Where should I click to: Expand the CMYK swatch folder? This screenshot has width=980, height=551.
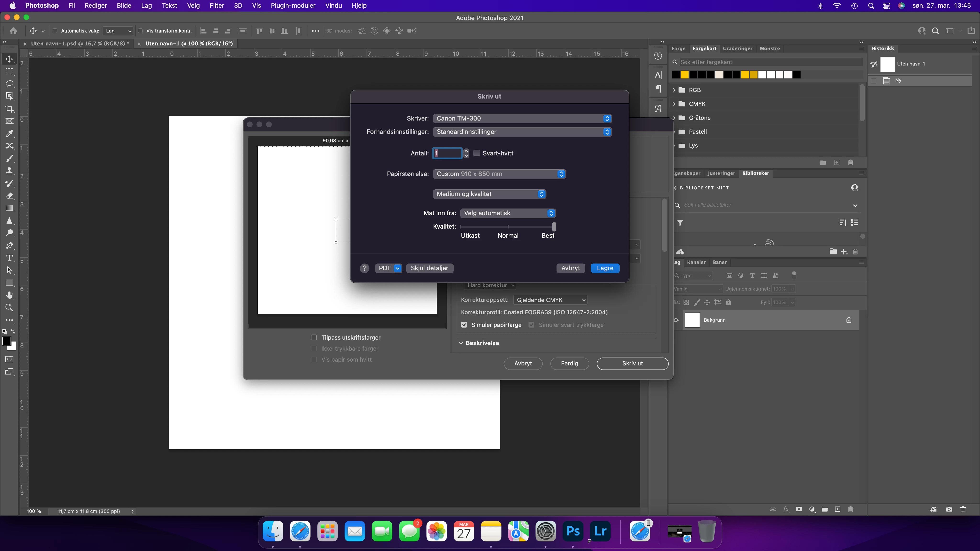point(674,104)
